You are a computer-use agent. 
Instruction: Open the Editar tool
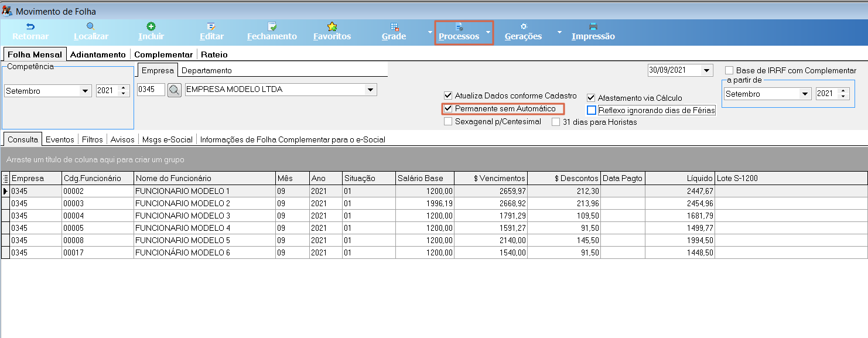[x=211, y=32]
